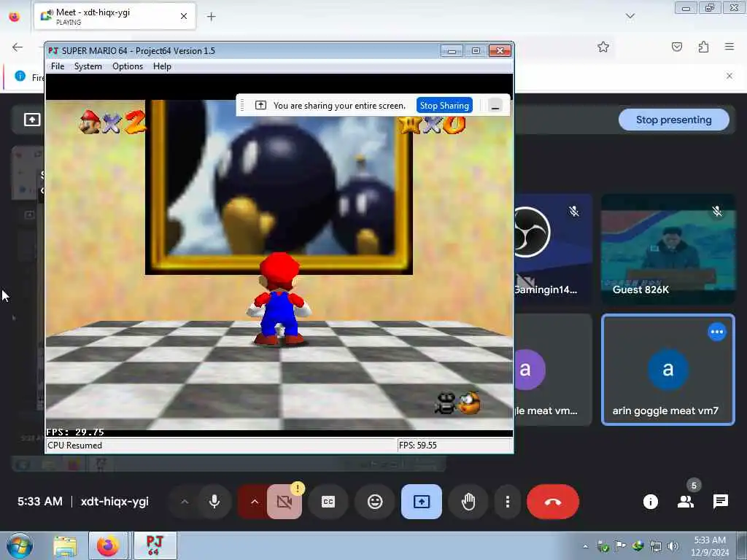Viewport: 747px width, 560px height.
Task: Click the presentation icon at Meet top left
Action: point(32,120)
